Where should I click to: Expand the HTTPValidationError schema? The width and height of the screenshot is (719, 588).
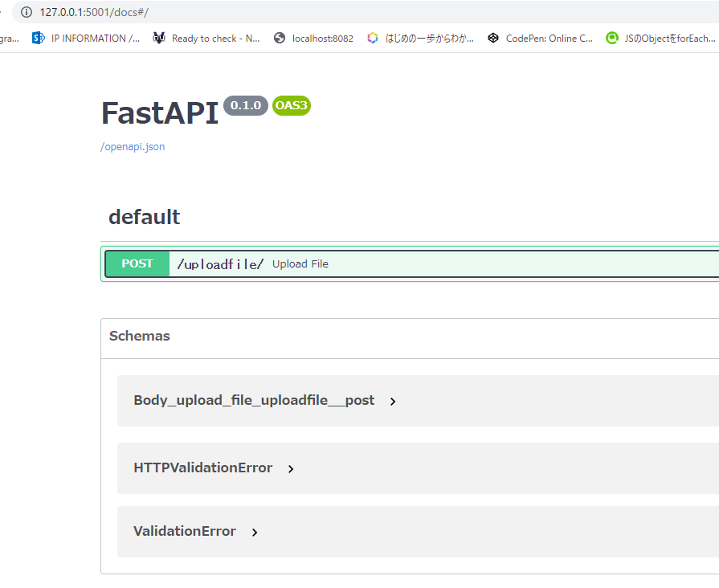pyautogui.click(x=202, y=468)
